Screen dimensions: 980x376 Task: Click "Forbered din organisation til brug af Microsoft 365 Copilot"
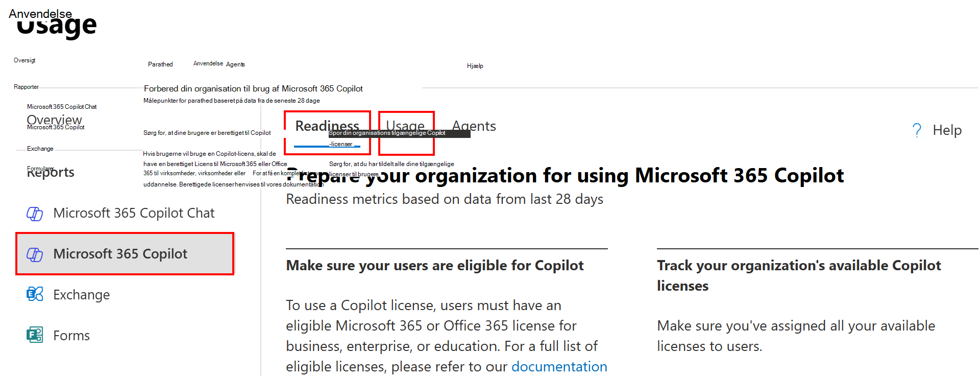tap(253, 89)
